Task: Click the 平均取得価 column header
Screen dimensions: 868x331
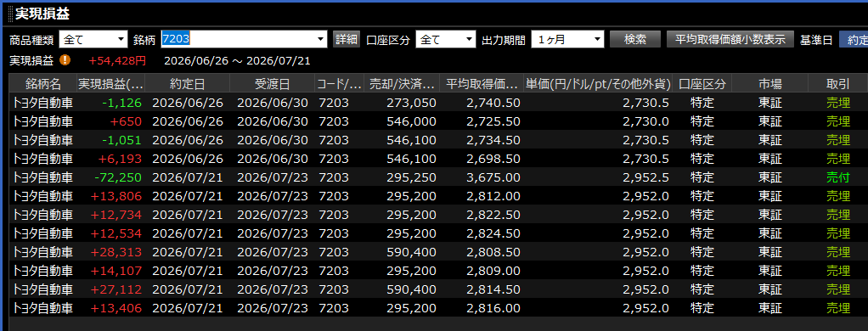Action: [482, 84]
